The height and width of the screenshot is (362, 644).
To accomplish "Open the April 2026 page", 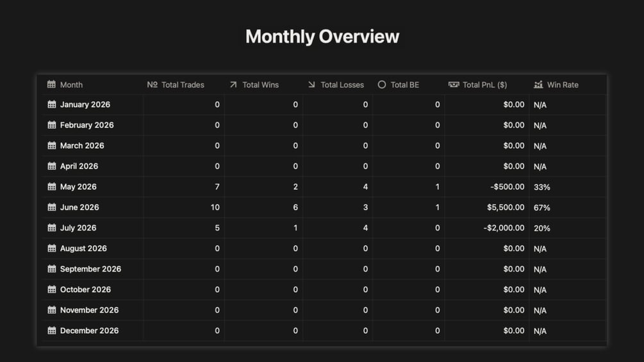I will (79, 166).
